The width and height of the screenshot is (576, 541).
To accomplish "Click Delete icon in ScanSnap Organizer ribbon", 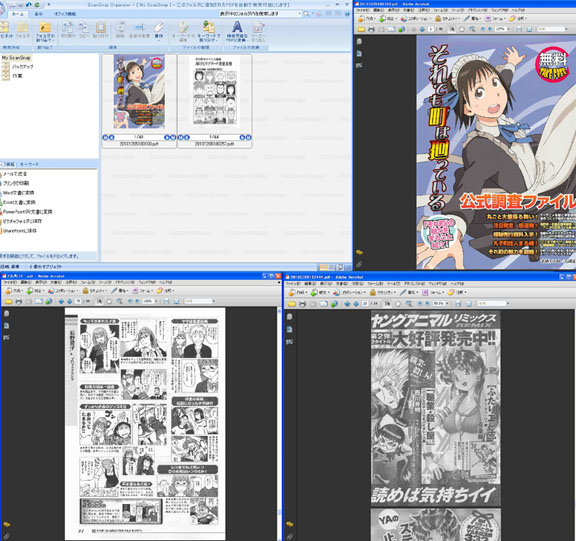I will pyautogui.click(x=120, y=28).
